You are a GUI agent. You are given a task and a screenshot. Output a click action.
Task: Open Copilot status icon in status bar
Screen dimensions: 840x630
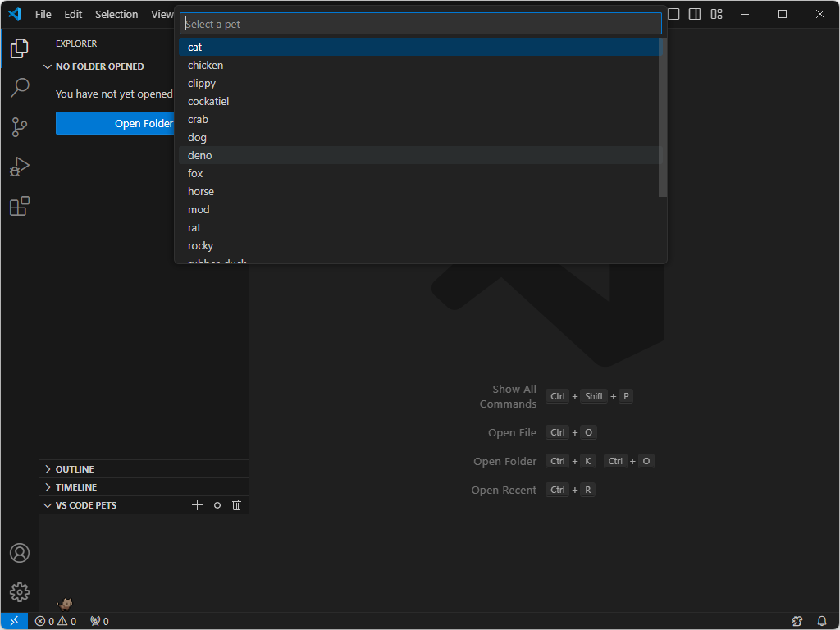(x=797, y=621)
